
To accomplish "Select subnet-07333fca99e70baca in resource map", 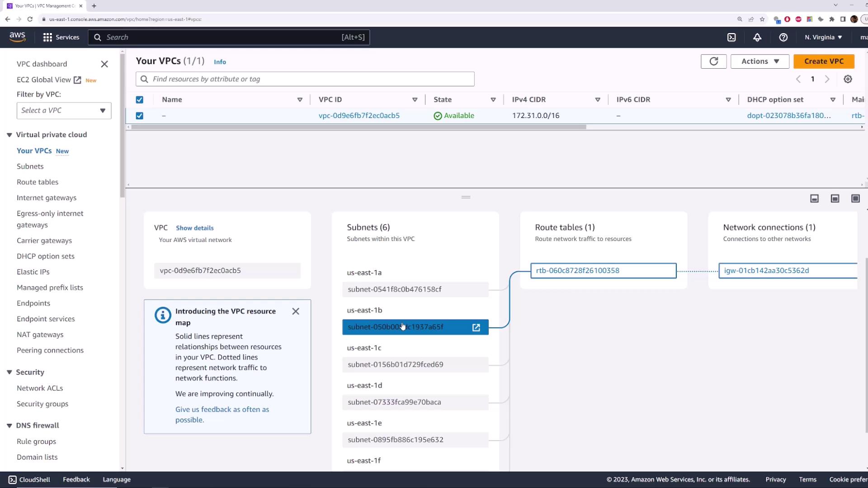I will click(x=415, y=402).
